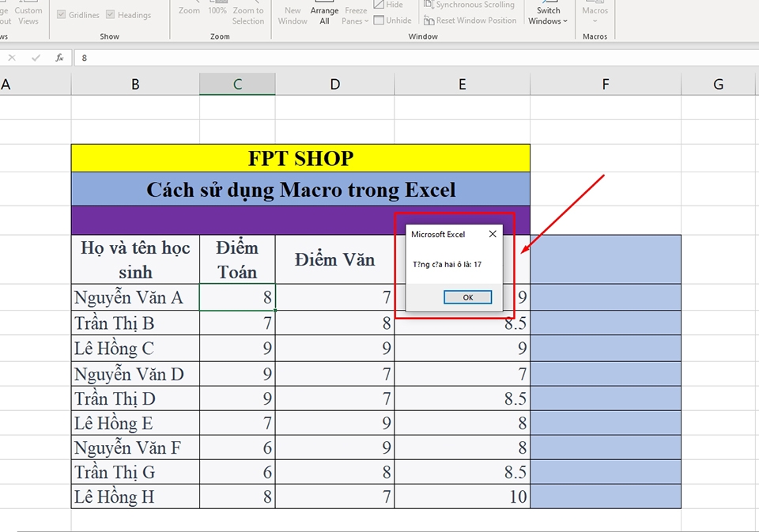Click OK in the Microsoft Excel dialog
The height and width of the screenshot is (532, 759).
(x=467, y=297)
